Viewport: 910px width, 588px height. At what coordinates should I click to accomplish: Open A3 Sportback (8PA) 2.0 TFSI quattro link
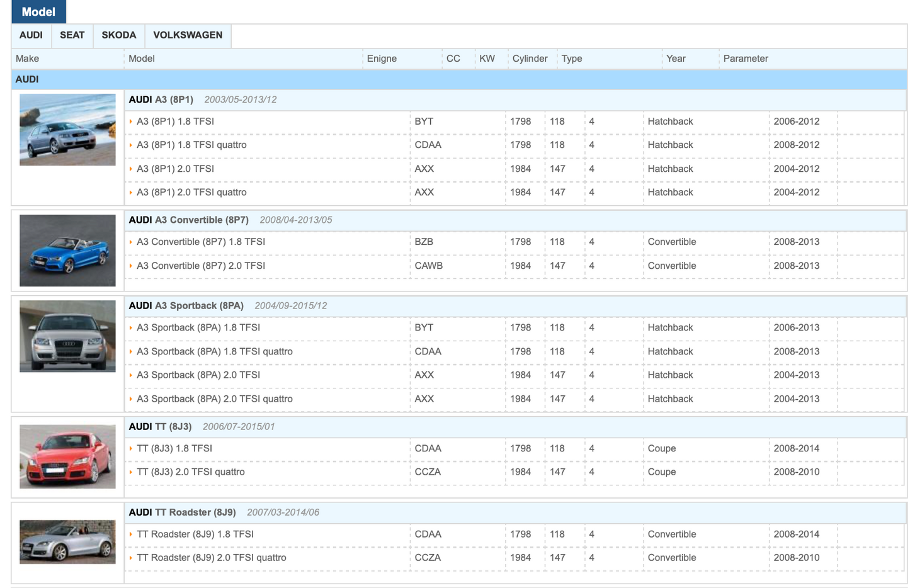(x=215, y=399)
